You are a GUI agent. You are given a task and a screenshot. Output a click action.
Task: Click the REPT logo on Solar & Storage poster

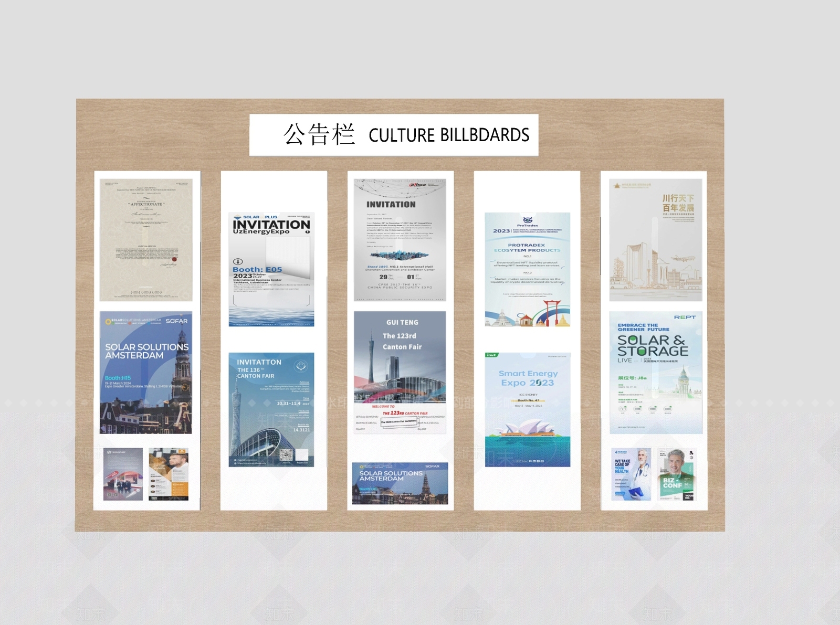click(685, 317)
